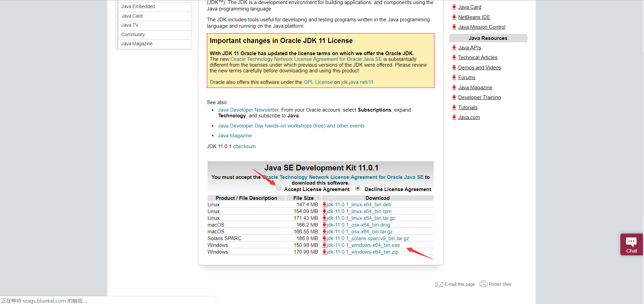Image resolution: width=644 pixels, height=304 pixels.
Task: Click the E-mail this page envelope icon
Action: [x=439, y=284]
